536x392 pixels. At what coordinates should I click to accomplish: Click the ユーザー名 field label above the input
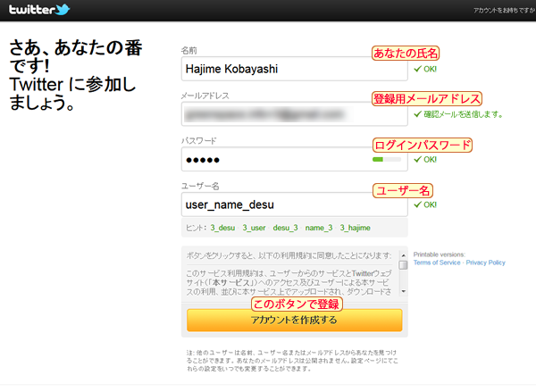pos(200,187)
